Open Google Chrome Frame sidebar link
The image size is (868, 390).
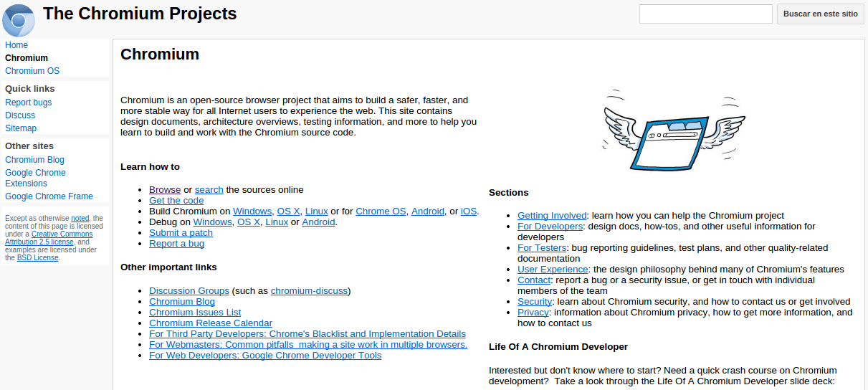pos(49,196)
